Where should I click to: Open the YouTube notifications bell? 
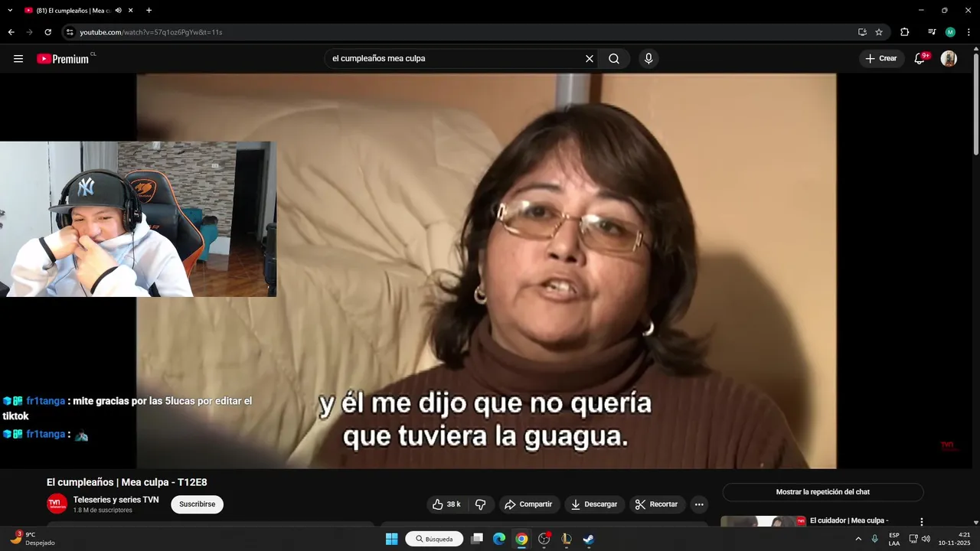click(x=920, y=59)
